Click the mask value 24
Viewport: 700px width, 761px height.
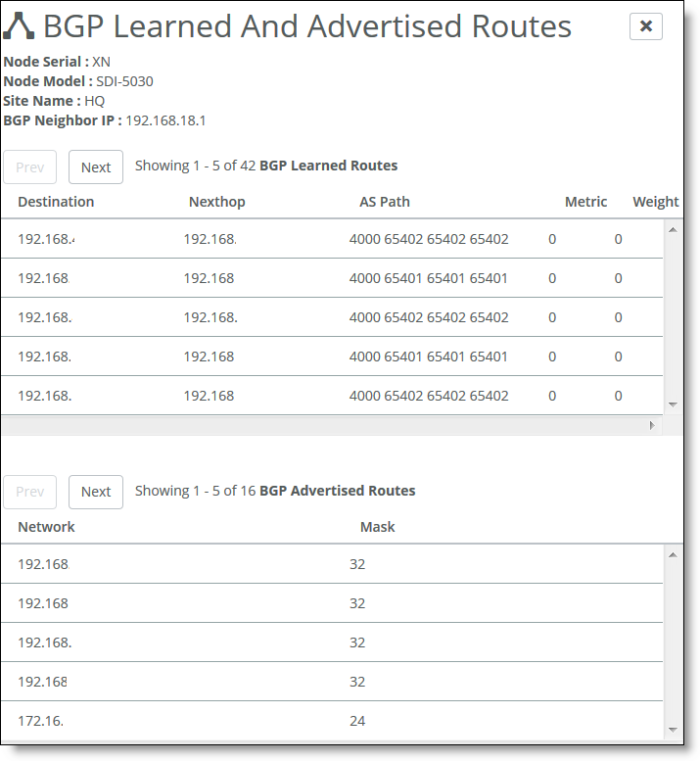(x=357, y=721)
